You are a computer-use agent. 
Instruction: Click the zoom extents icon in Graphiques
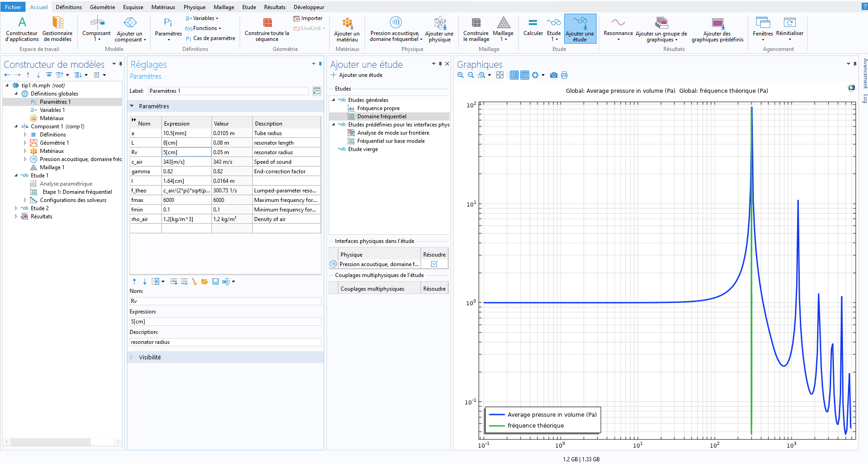[500, 75]
